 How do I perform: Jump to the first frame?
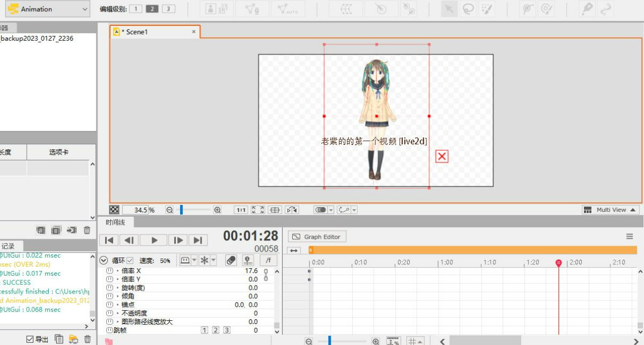pos(108,240)
